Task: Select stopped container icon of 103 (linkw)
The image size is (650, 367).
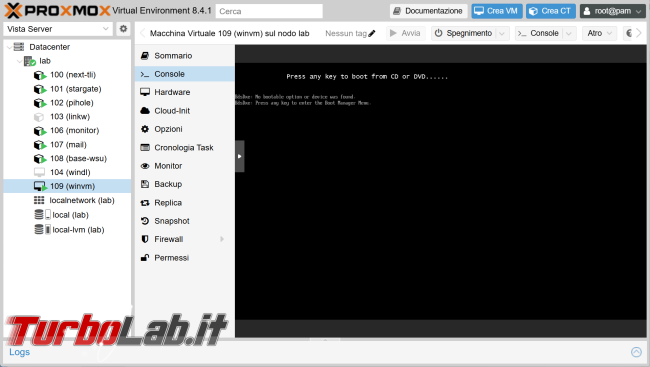Action: click(39, 117)
